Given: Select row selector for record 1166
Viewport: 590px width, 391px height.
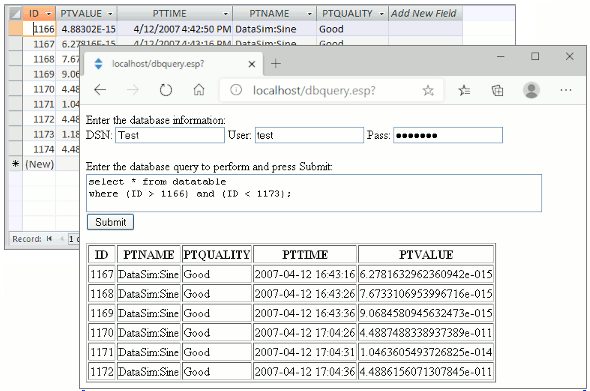Looking at the screenshot, I should [15, 29].
